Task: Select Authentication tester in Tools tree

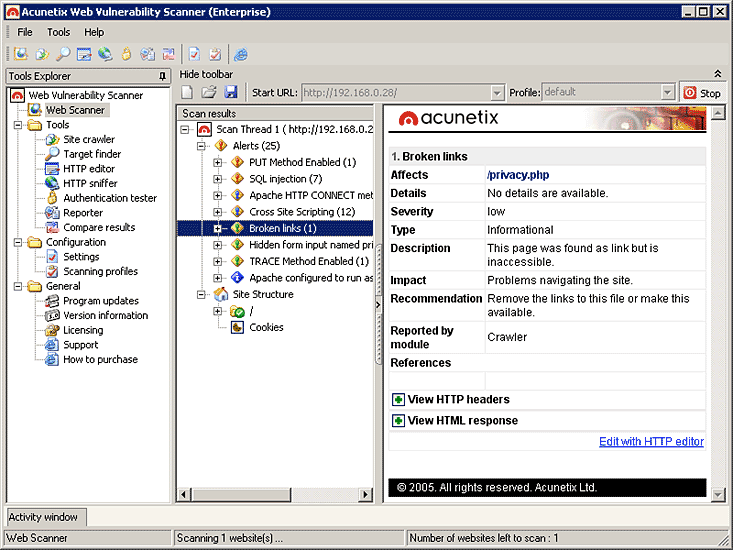Action: click(110, 198)
